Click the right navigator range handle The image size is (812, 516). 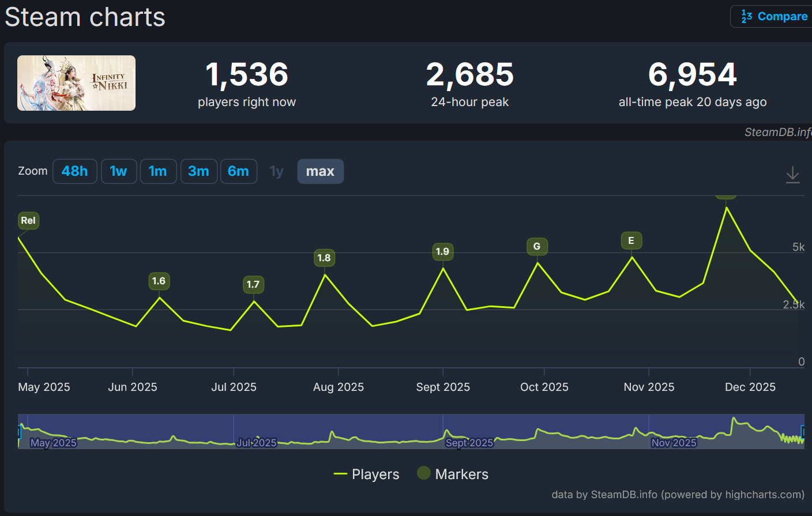[x=803, y=431]
